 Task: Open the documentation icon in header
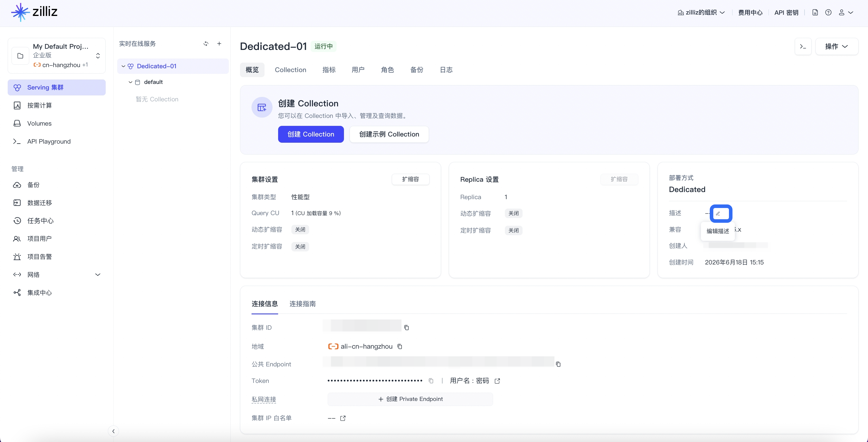[815, 12]
